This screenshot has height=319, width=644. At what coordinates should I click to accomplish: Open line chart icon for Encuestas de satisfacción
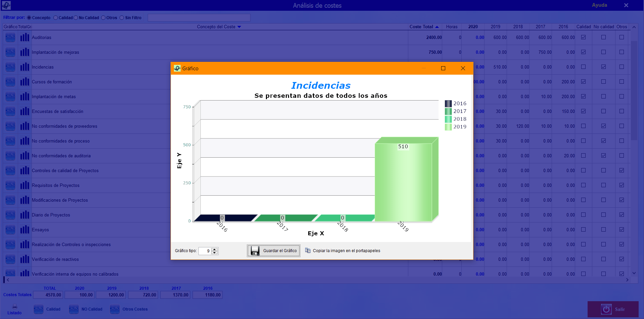click(x=10, y=111)
